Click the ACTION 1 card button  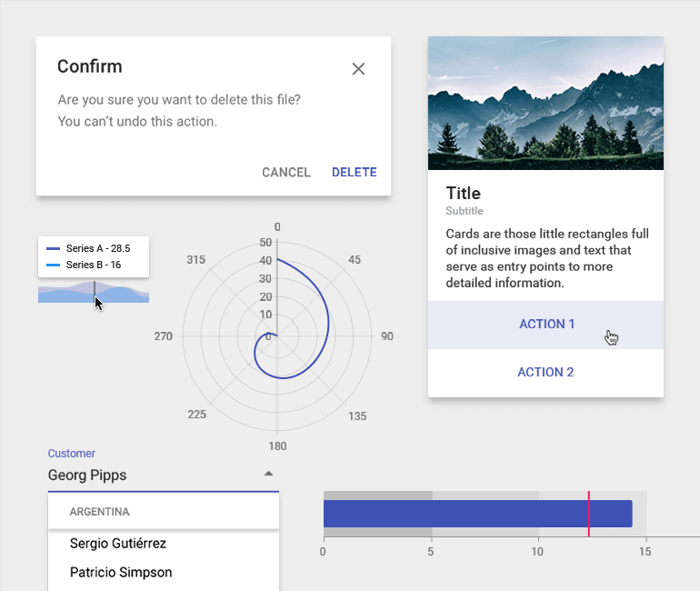click(546, 325)
